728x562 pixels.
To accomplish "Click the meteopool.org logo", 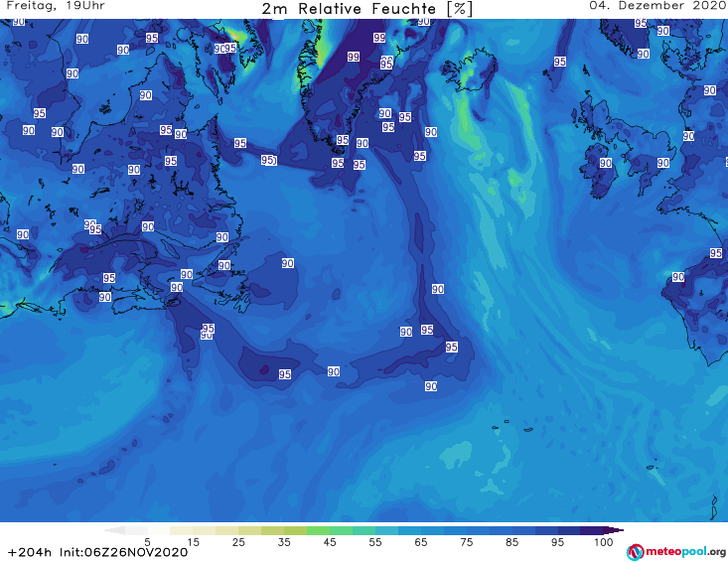I will tap(676, 552).
